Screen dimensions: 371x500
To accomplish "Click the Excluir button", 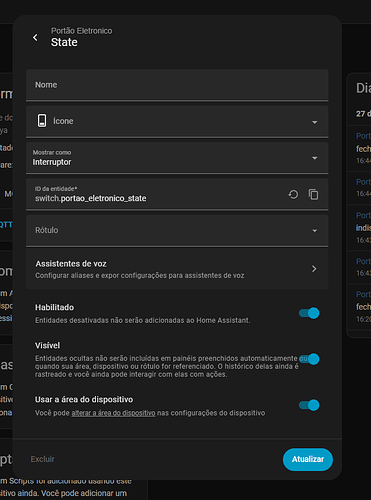I will tap(42, 459).
